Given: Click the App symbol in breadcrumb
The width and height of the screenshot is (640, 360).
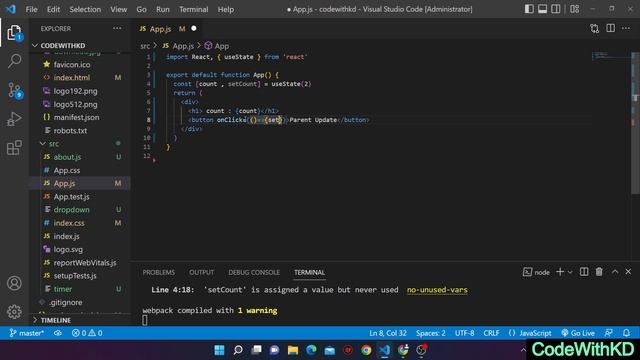Looking at the screenshot, I should pos(217,46).
